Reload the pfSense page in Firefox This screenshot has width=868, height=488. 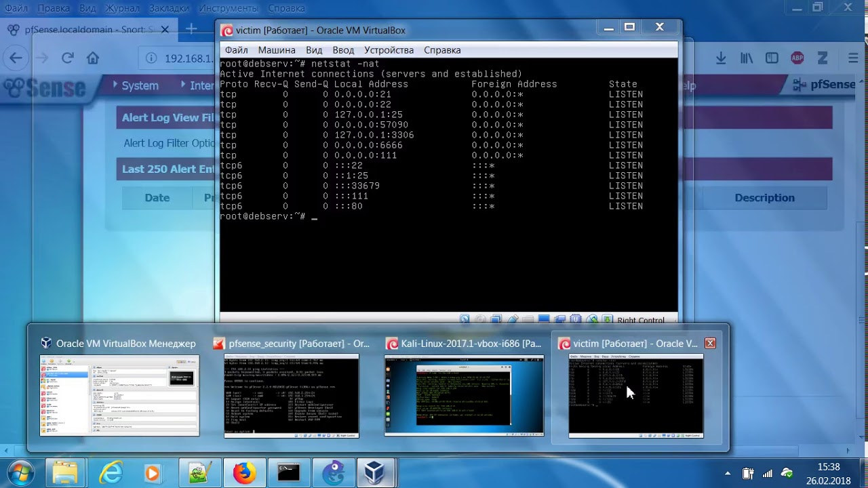67,58
